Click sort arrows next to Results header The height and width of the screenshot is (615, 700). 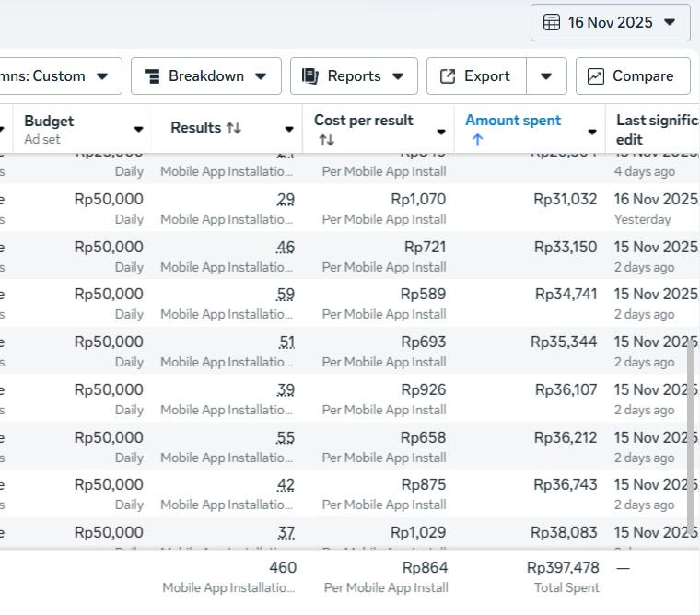tap(234, 128)
